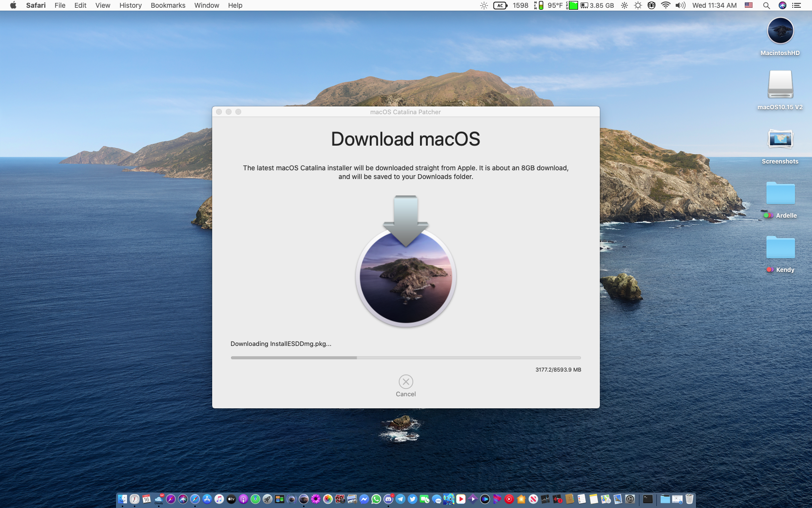812x508 pixels.
Task: Open the View menu
Action: tap(102, 5)
